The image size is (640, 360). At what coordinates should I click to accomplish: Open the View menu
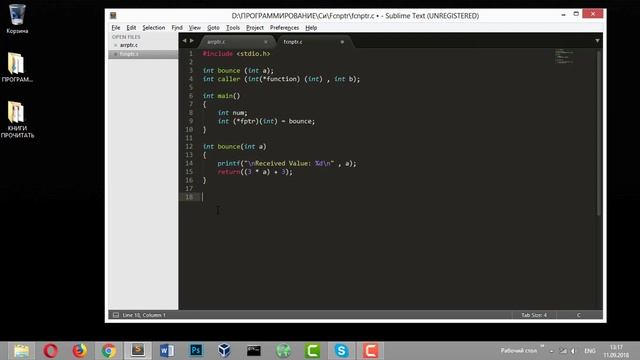pos(195,28)
